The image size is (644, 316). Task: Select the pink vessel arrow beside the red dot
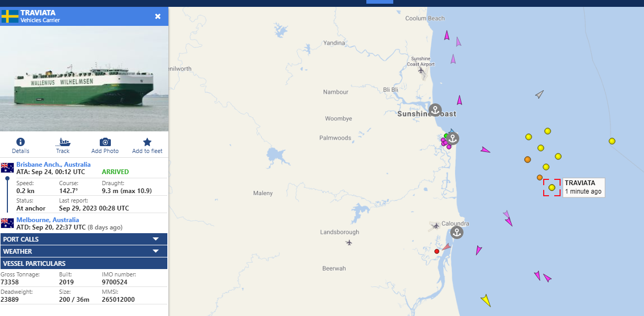coord(446,246)
